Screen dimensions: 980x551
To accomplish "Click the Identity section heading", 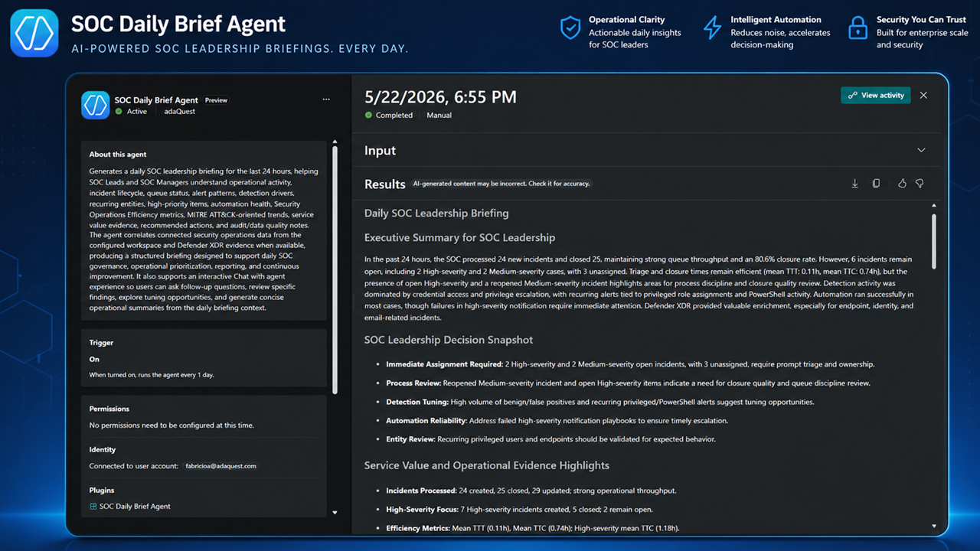I will click(x=103, y=450).
